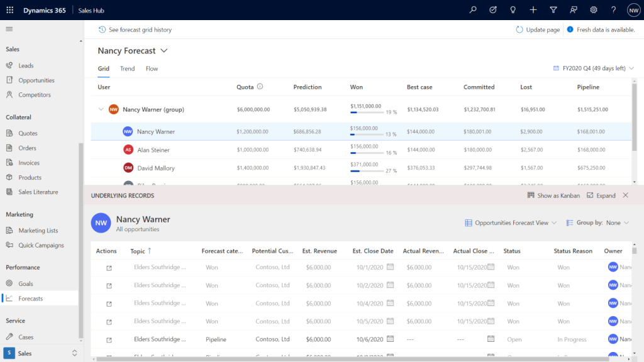Click the help question mark icon
The image size is (644, 362).
613,10
